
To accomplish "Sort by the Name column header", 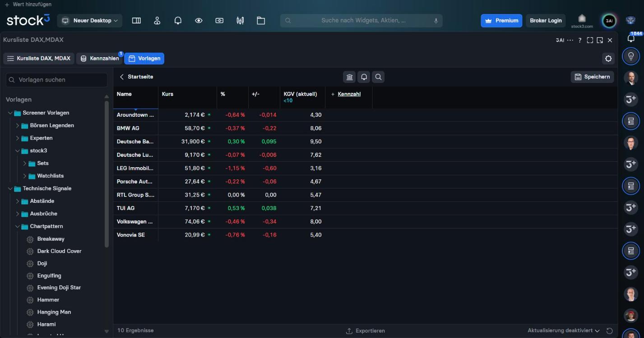I will 124,94.
